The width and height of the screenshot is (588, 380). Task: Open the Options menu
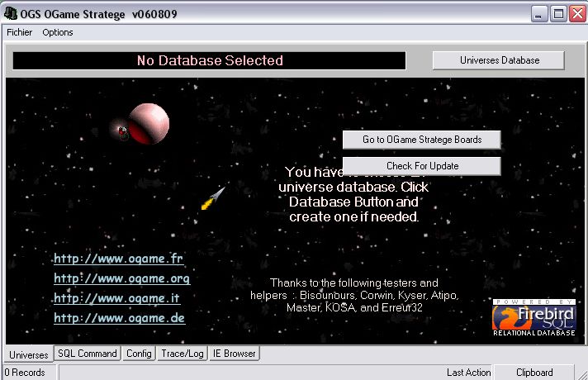click(x=58, y=32)
